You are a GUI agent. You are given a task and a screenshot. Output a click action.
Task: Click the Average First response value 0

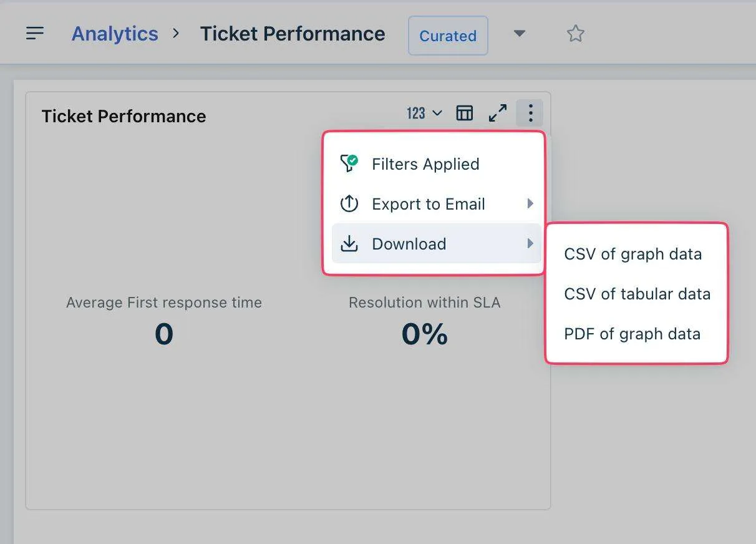(164, 334)
